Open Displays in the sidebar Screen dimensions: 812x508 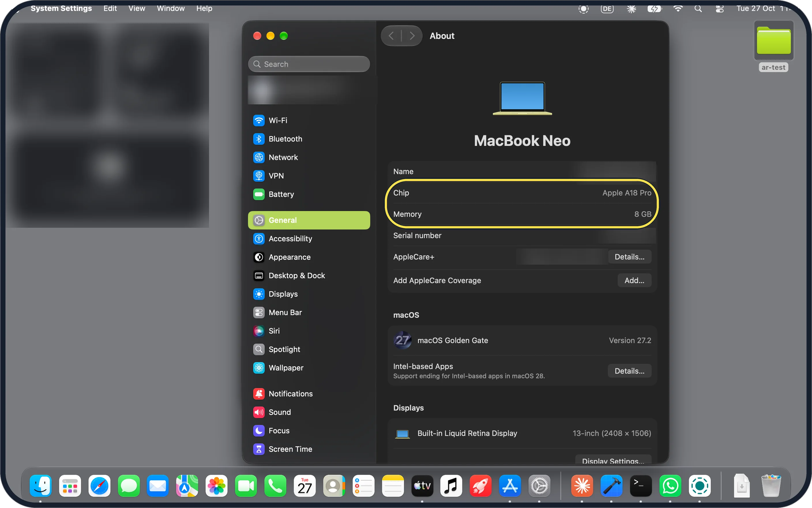[x=309, y=294]
